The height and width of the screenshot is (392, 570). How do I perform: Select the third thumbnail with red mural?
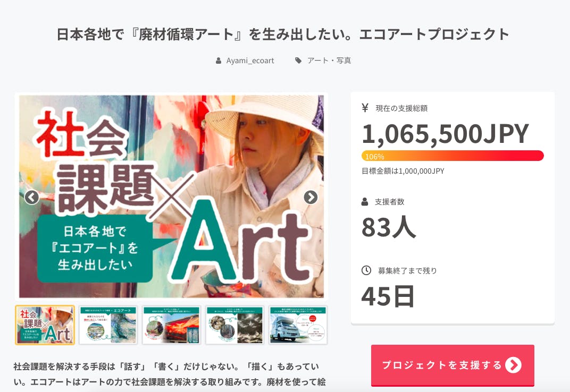(171, 325)
